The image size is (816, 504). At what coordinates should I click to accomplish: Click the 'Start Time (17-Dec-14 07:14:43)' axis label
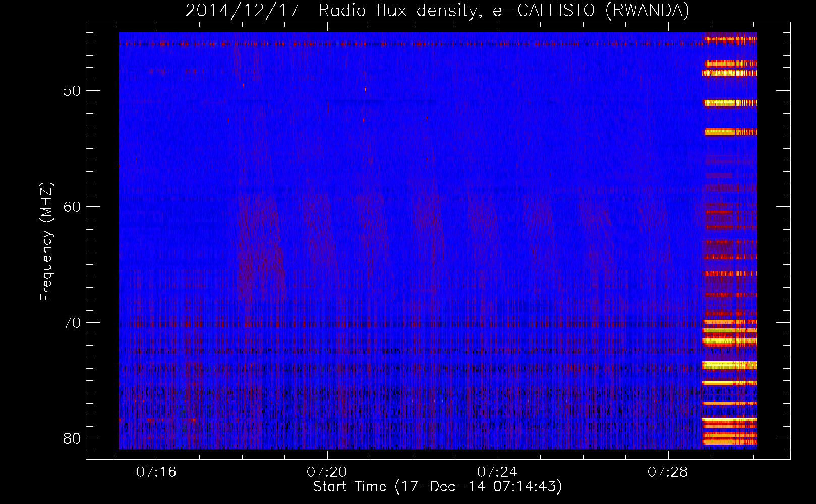[437, 487]
